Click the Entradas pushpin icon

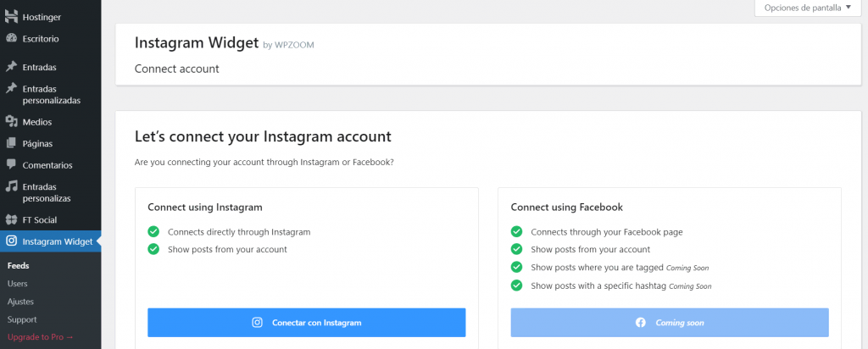11,66
